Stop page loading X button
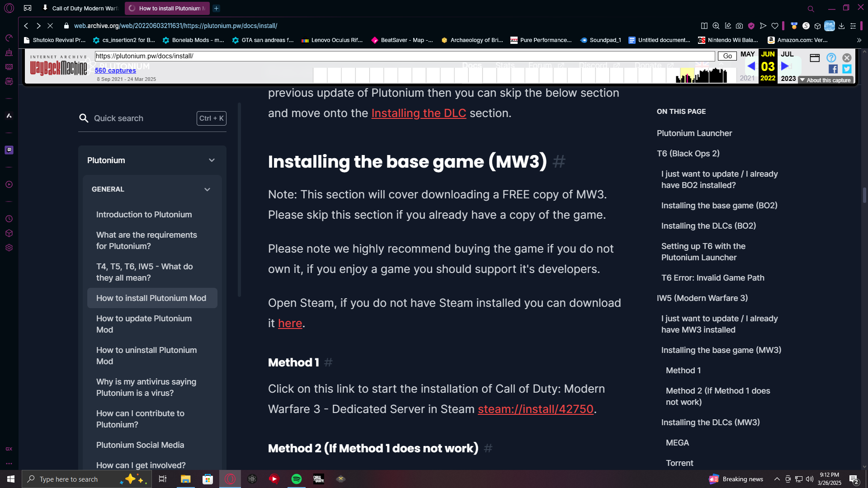The image size is (868, 488). click(50, 26)
